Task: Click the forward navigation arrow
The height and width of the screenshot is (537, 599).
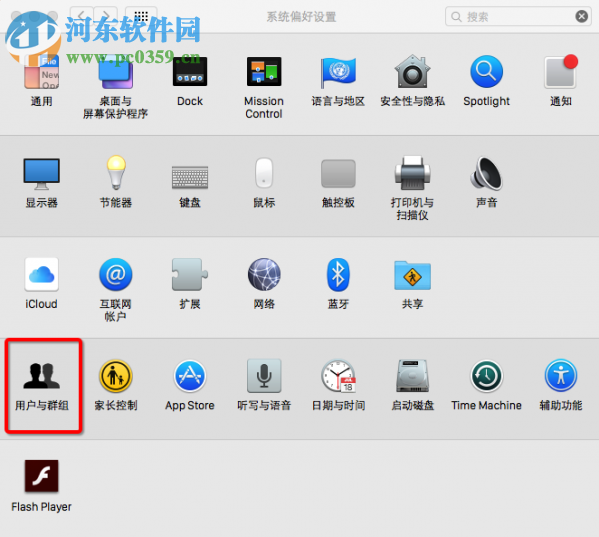Action: 105,16
